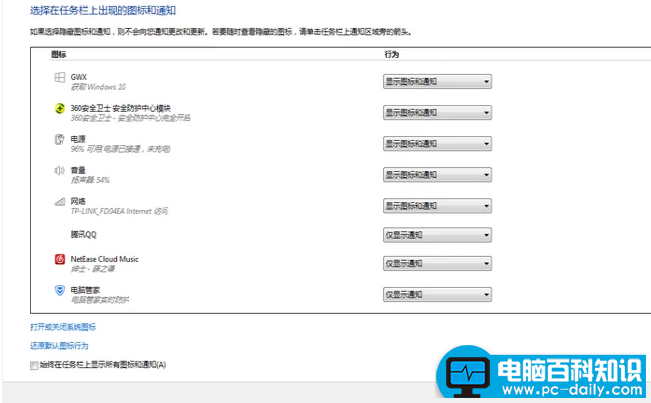
Task: Click the 网络 signal bars icon
Action: tap(60, 202)
